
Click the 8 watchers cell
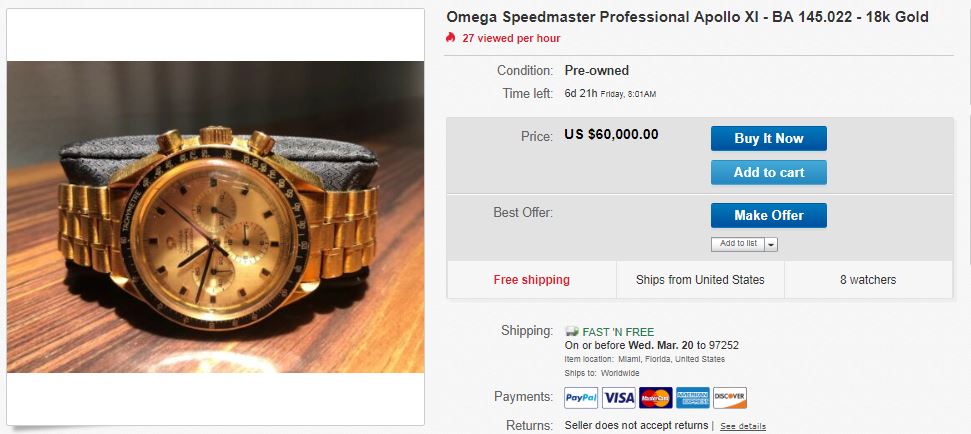tap(867, 280)
